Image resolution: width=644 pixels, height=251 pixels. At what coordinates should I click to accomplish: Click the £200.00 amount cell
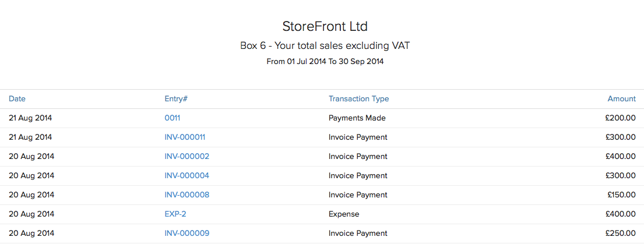[x=620, y=118]
